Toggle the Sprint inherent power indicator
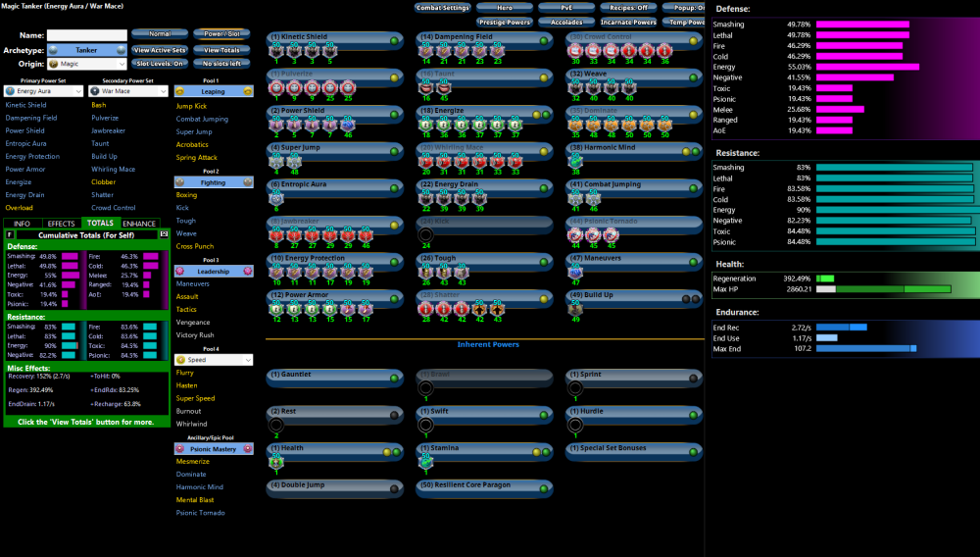The height and width of the screenshot is (557, 980). pos(694,378)
